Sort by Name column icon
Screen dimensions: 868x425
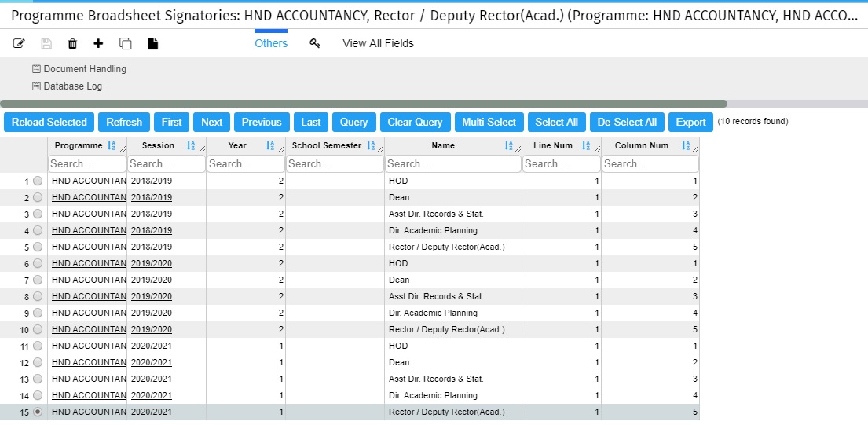(x=509, y=145)
